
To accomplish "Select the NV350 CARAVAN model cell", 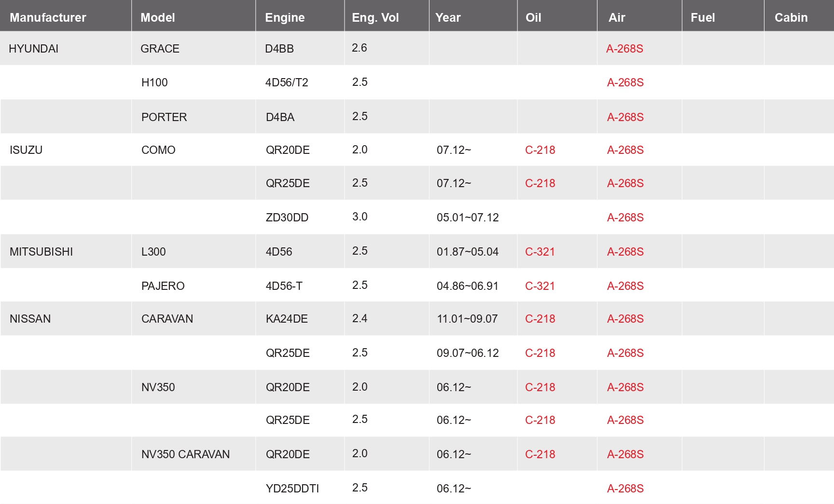I will [185, 454].
